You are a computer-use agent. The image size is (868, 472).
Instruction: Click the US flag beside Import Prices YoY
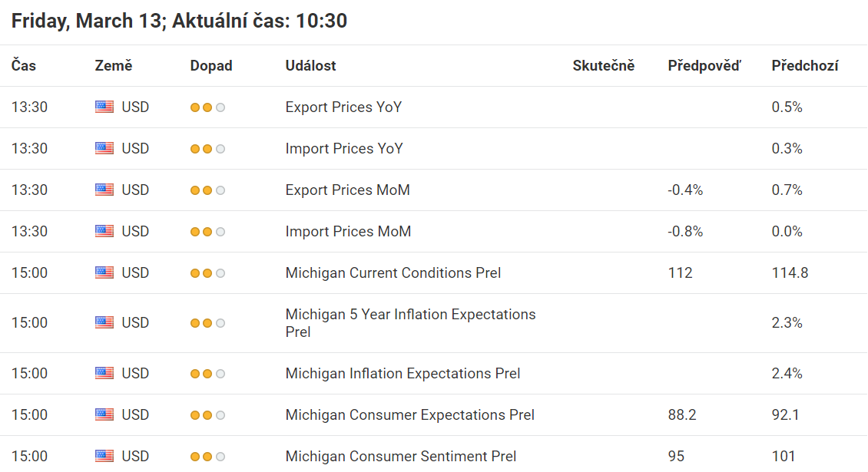tap(104, 148)
